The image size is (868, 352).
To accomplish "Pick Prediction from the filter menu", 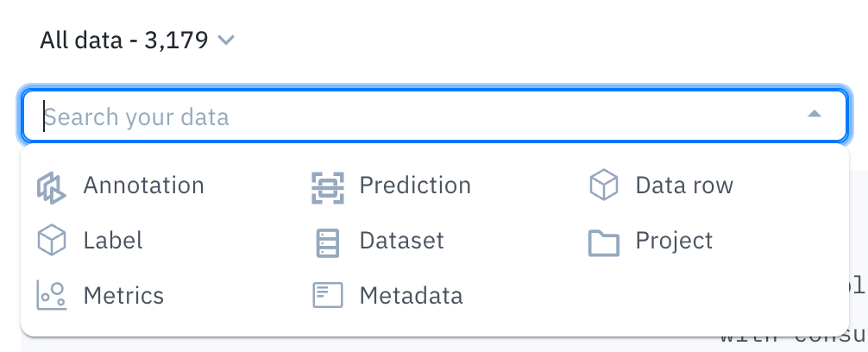I will coord(415,185).
